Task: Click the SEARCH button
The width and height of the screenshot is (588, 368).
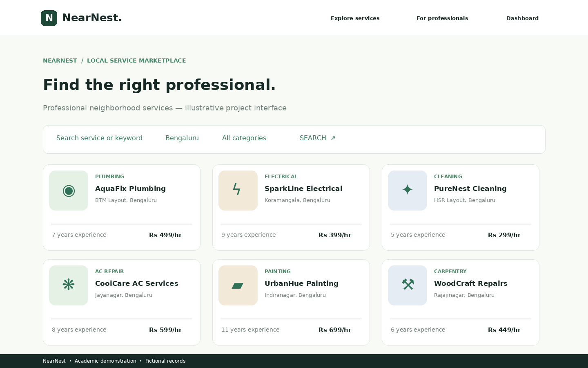Action: (x=318, y=138)
